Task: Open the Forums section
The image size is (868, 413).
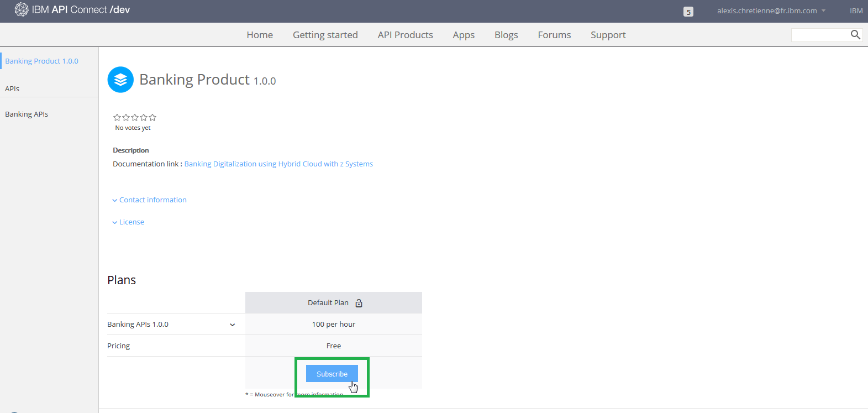Action: [554, 35]
